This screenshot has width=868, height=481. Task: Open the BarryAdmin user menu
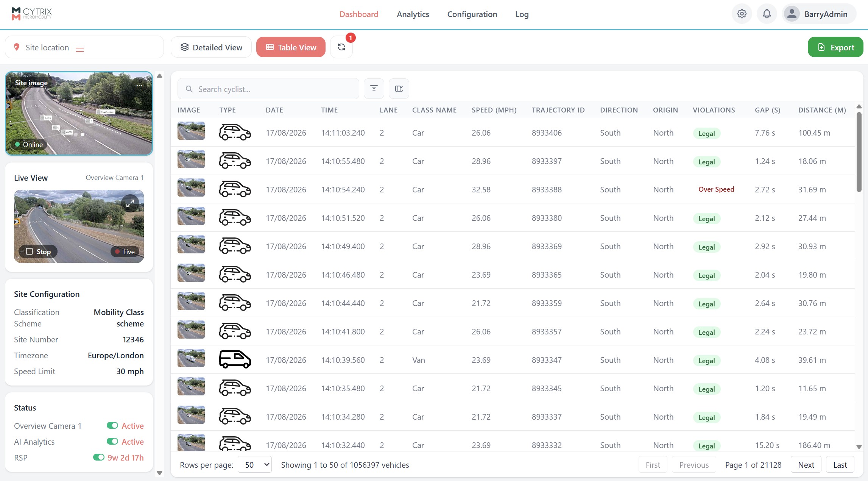819,14
